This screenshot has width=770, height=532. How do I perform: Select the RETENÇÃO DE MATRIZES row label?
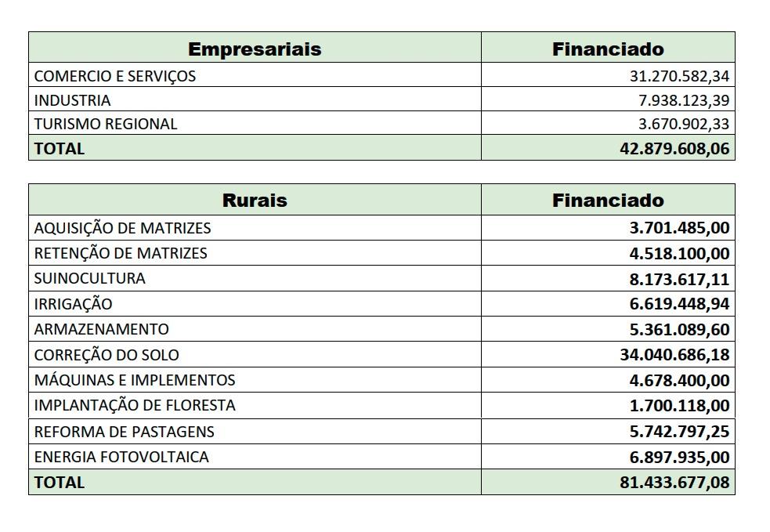[121, 253]
